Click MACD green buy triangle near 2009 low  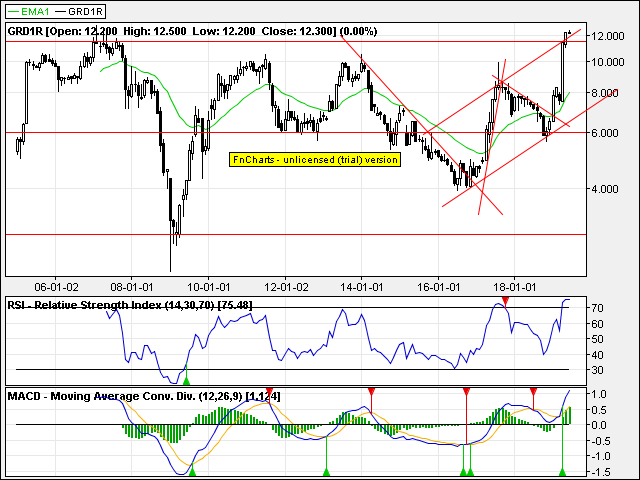(x=192, y=472)
